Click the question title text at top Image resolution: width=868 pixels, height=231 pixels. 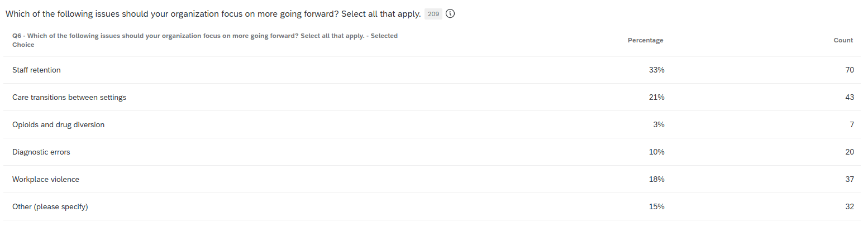click(x=213, y=14)
